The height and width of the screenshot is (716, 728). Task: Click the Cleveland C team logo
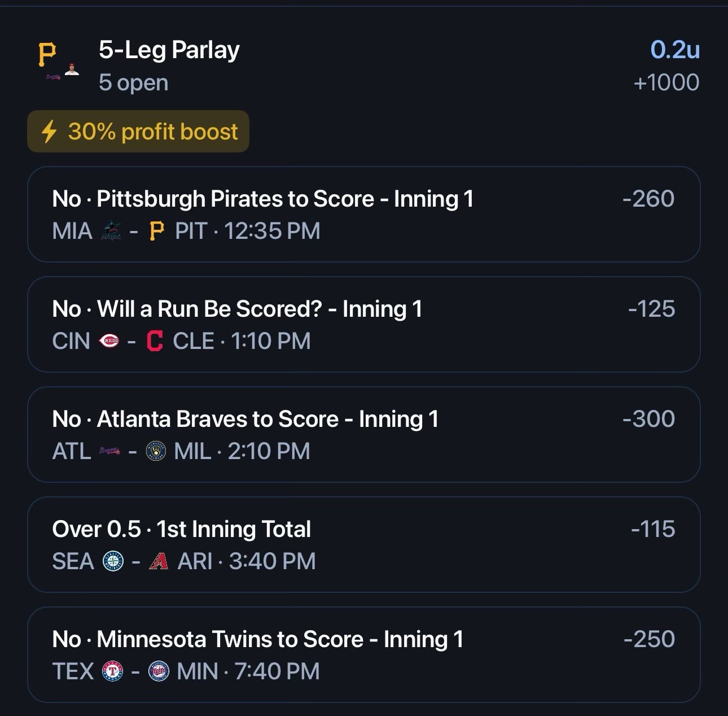click(155, 341)
